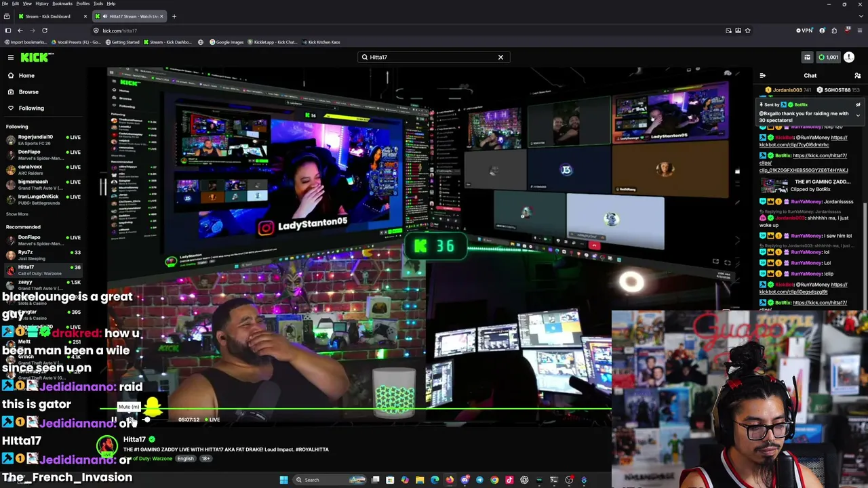Switch to Stream - Kick Dashboard tab
The width and height of the screenshot is (868, 488).
[53, 16]
